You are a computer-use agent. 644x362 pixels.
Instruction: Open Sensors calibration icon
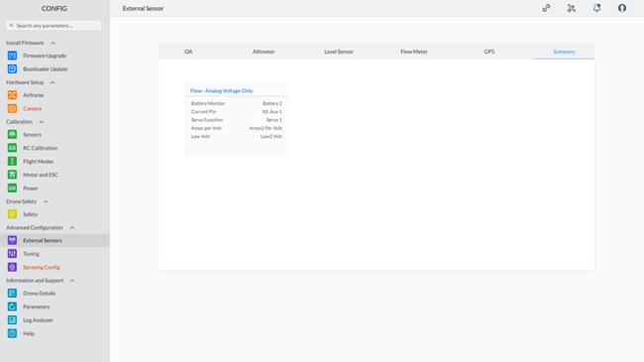coord(12,135)
